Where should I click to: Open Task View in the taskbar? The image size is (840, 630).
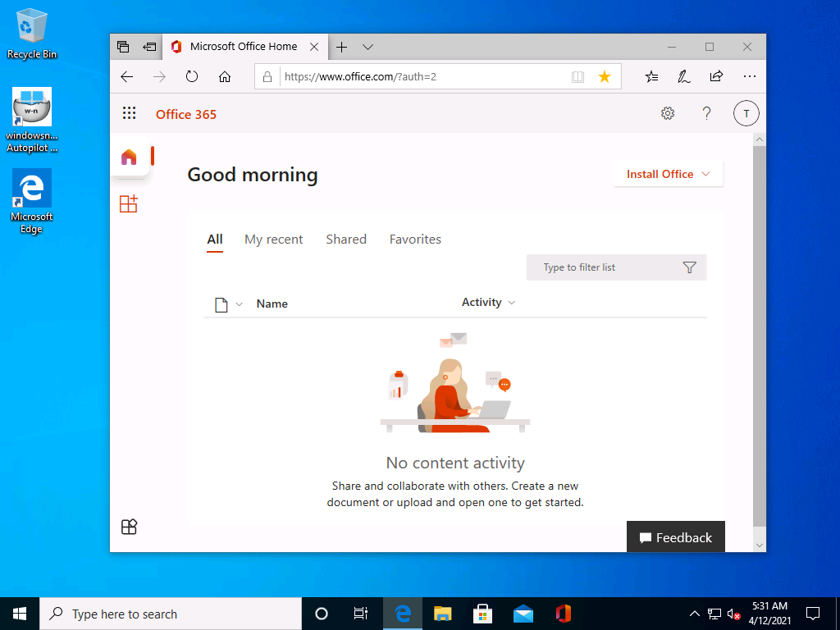click(x=361, y=614)
